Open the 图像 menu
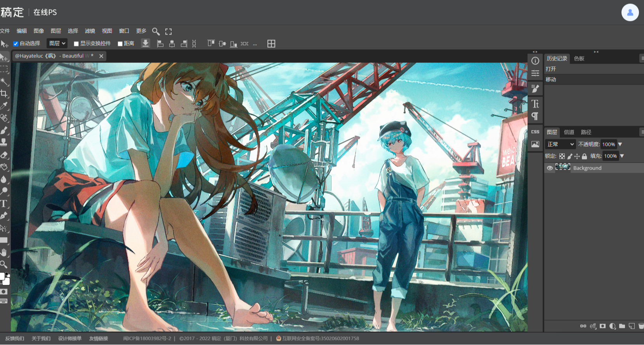 click(39, 31)
